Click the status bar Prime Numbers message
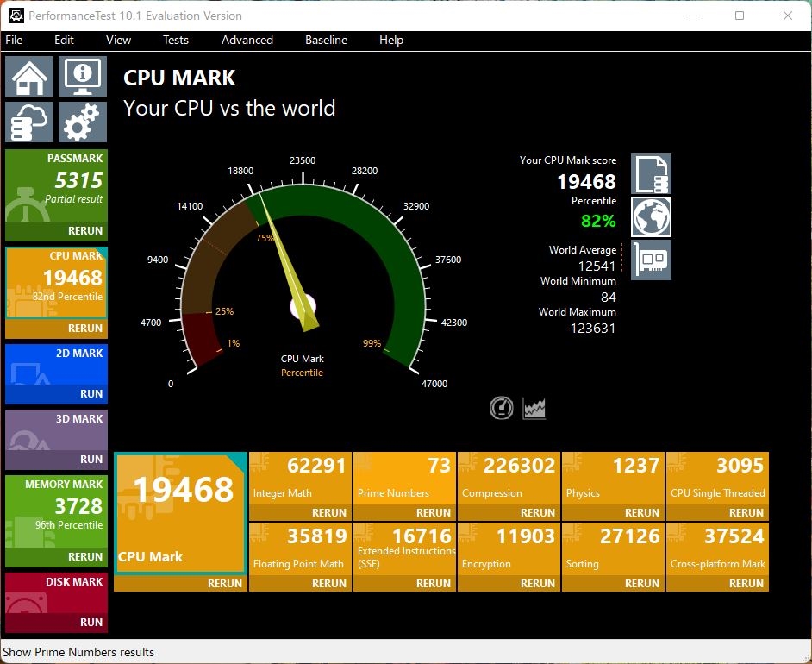 78,652
